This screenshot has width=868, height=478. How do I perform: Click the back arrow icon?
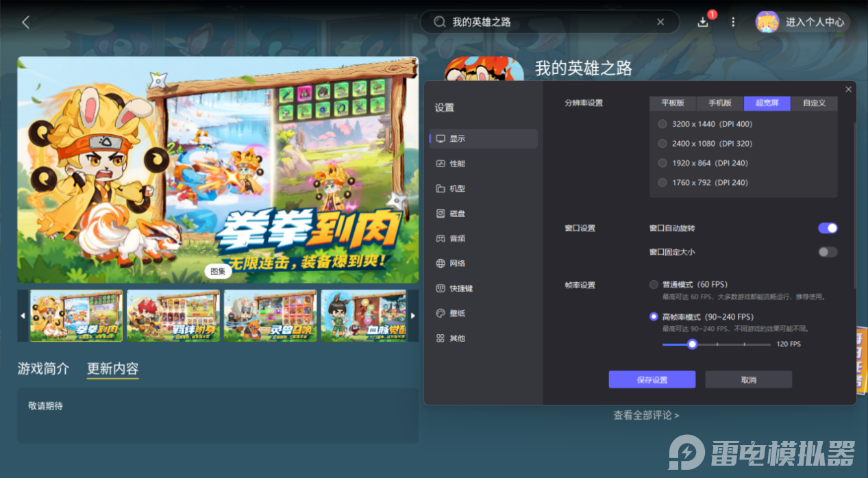26,22
